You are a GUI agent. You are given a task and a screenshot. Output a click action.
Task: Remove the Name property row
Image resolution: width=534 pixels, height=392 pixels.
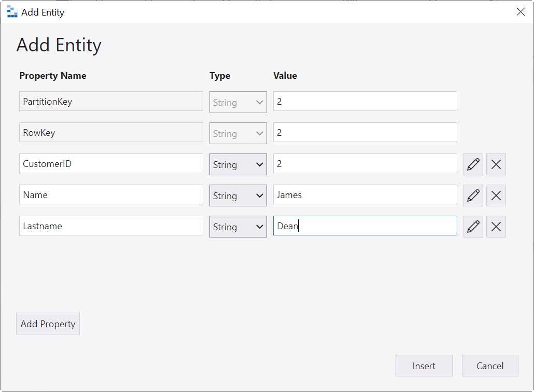tap(496, 195)
